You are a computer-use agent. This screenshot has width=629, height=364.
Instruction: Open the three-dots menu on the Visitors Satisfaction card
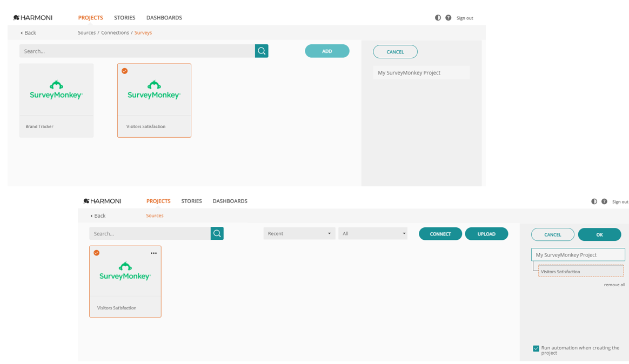(x=153, y=253)
